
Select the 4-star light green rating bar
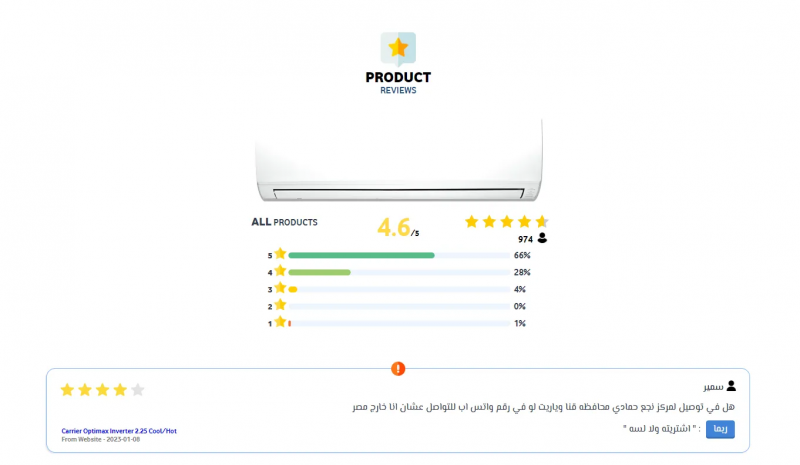tap(319, 272)
